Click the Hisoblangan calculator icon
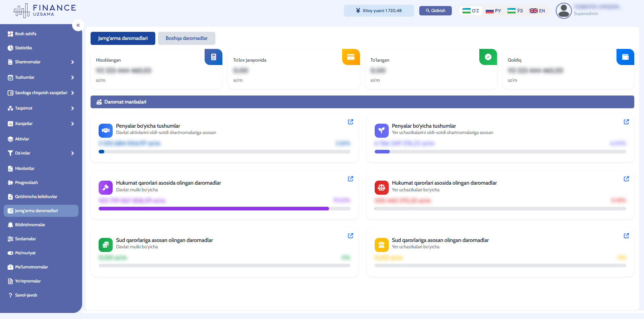The height and width of the screenshot is (319, 644). [x=214, y=57]
